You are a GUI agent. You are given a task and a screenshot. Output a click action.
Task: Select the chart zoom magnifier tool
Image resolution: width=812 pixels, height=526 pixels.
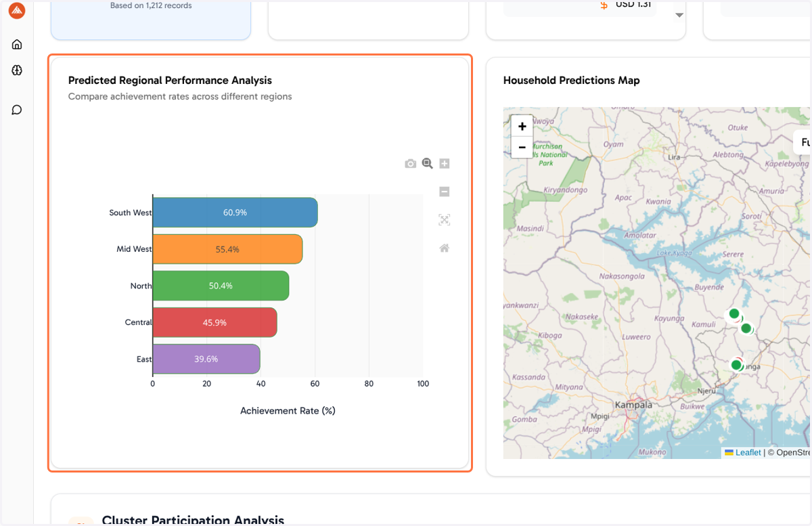(x=428, y=163)
